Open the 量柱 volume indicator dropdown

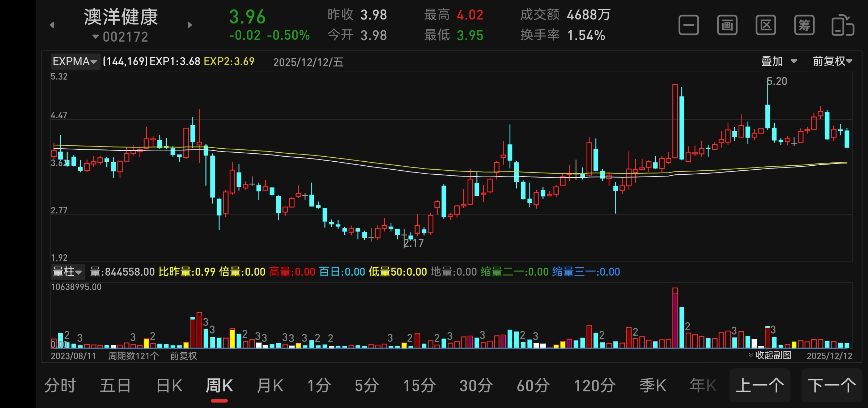pyautogui.click(x=67, y=272)
